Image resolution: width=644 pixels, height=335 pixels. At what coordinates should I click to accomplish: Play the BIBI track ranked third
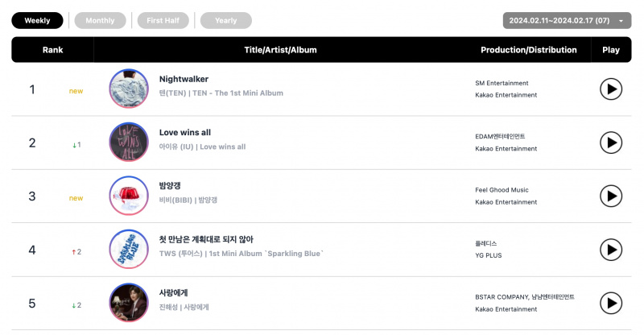pos(611,196)
